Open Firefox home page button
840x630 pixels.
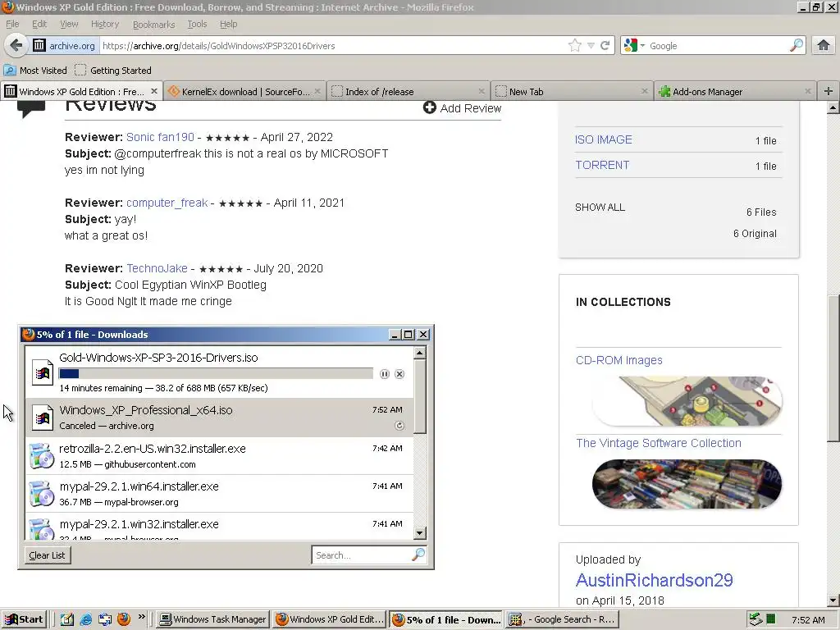pyautogui.click(x=824, y=46)
